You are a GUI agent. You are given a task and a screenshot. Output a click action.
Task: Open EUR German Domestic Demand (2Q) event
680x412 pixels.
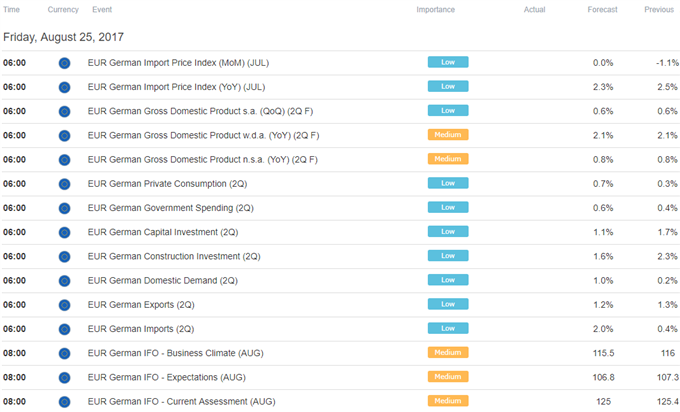pyautogui.click(x=163, y=281)
